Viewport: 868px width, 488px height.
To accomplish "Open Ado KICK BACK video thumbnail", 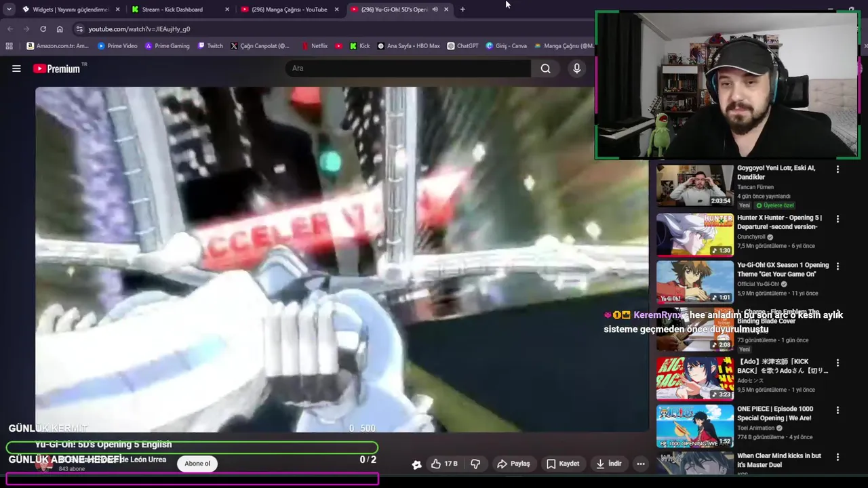I will pyautogui.click(x=694, y=378).
